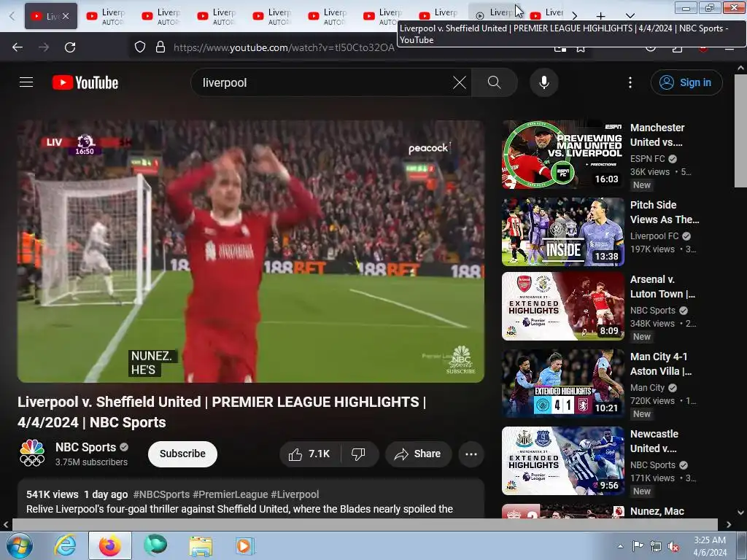Click the padlock site security icon
The height and width of the screenshot is (560, 747).
[x=160, y=47]
